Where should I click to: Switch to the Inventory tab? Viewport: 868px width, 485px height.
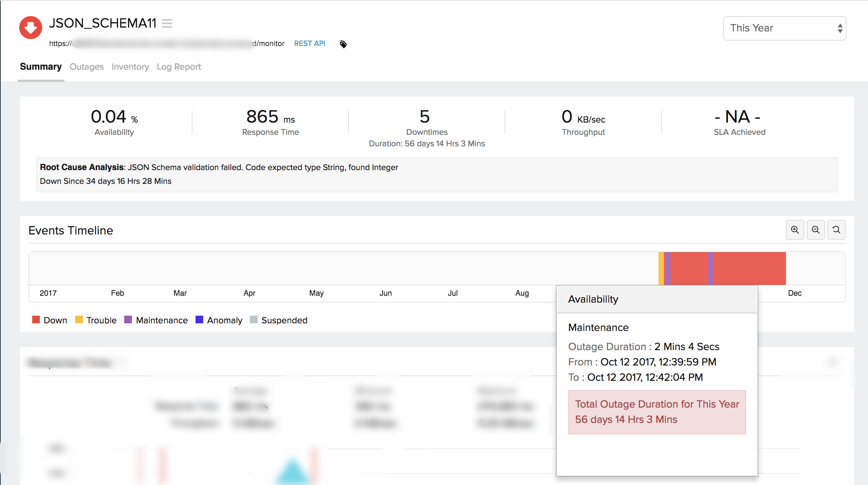130,67
